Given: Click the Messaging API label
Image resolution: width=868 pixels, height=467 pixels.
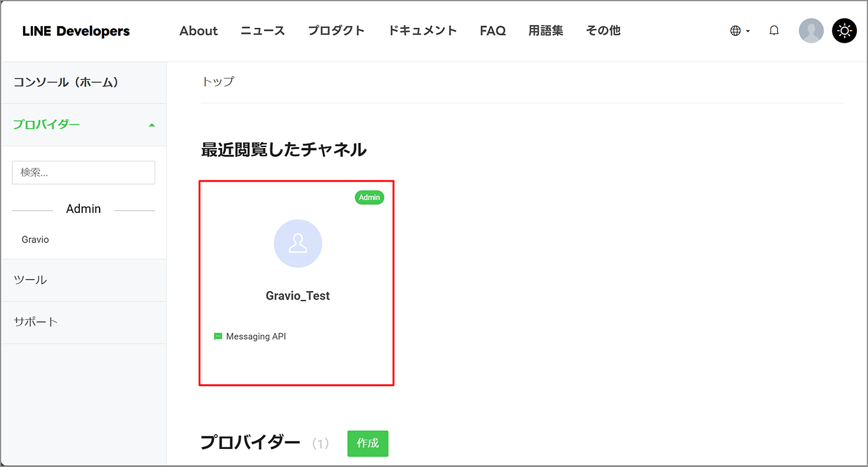Looking at the screenshot, I should coord(256,336).
